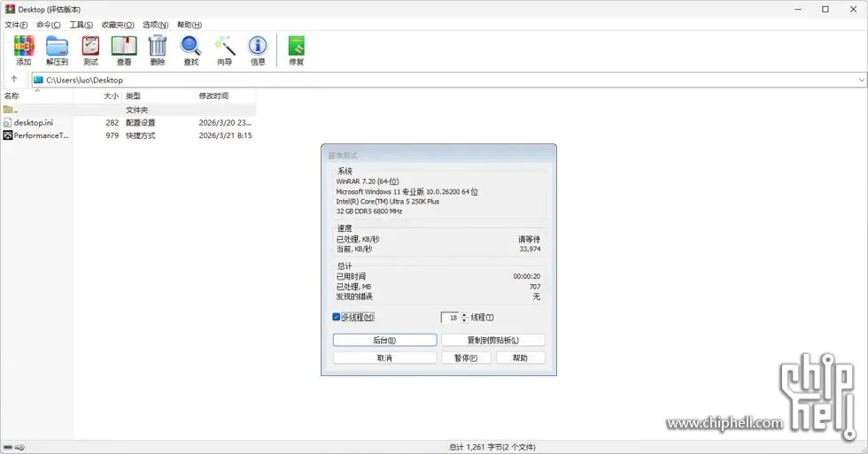The height and width of the screenshot is (454, 868).
Task: Click the processed MB value 707
Action: coord(535,287)
